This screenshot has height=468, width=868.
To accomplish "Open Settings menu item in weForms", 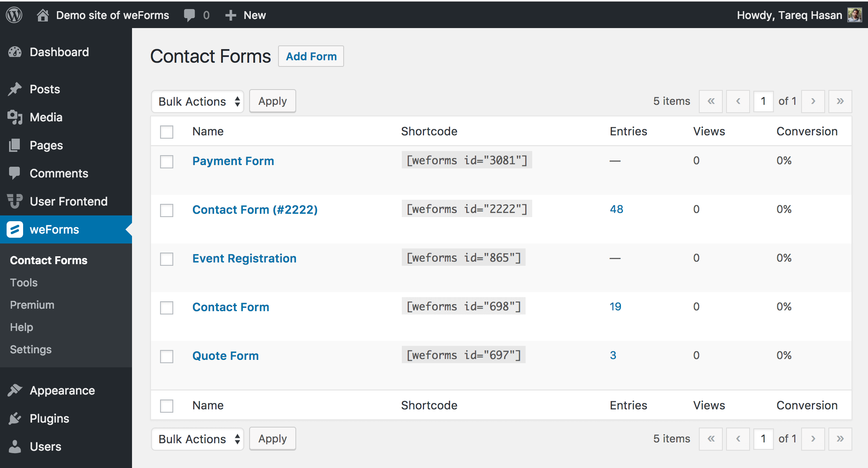I will pyautogui.click(x=30, y=349).
